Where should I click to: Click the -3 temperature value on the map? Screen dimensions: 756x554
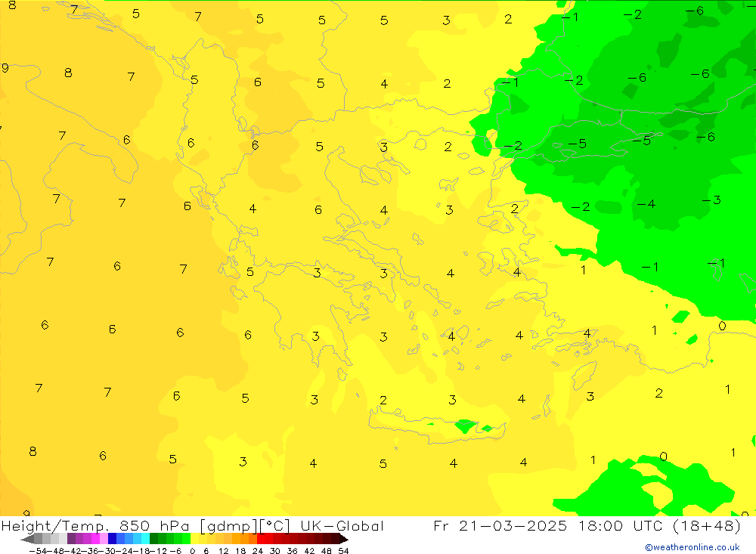[x=711, y=200]
